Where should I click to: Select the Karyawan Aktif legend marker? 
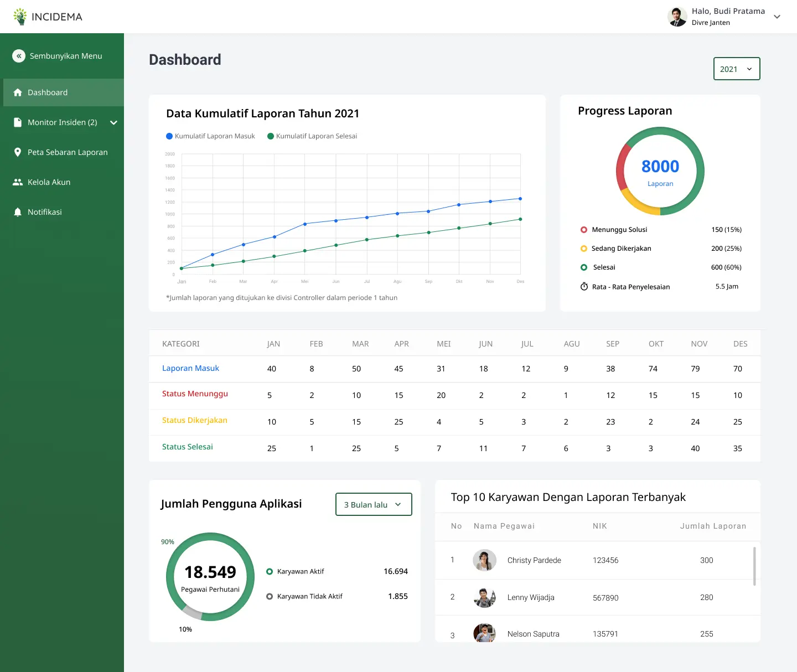tap(270, 572)
